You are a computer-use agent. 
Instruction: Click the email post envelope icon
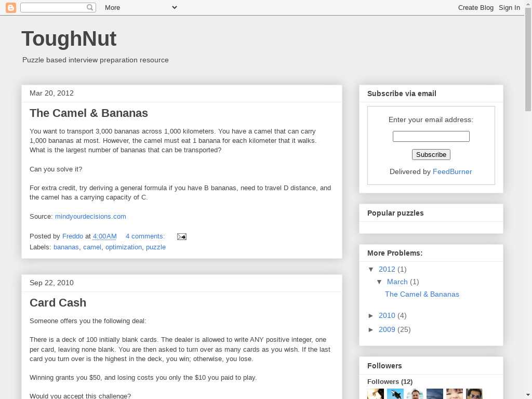point(181,236)
